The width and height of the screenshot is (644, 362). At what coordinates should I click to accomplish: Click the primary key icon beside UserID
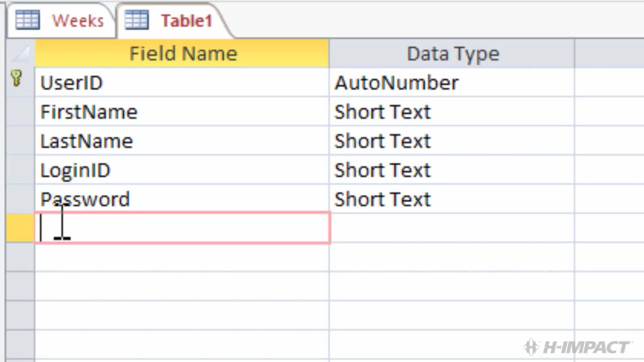[17, 79]
